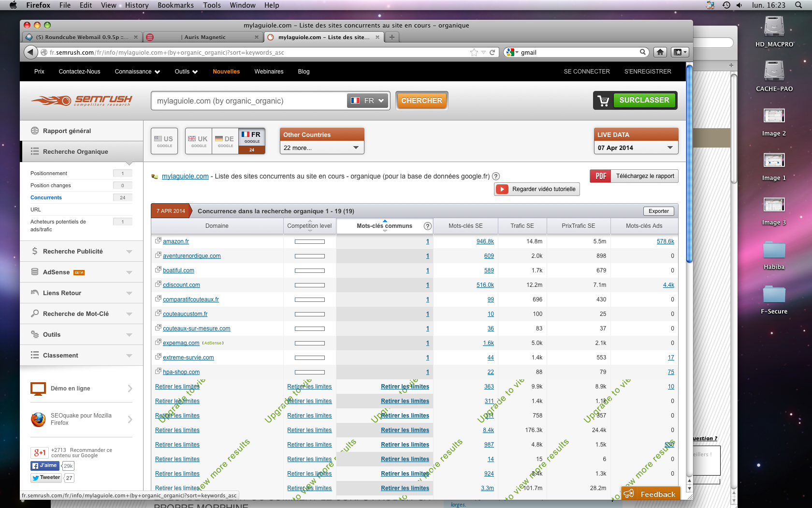Click the Démo en ligne monitor icon

coord(38,388)
